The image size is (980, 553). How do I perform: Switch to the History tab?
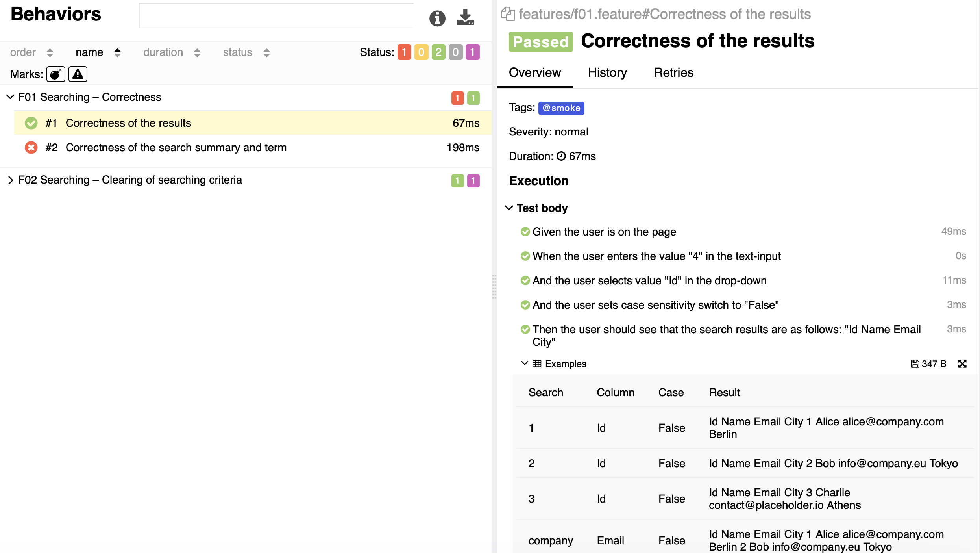607,72
